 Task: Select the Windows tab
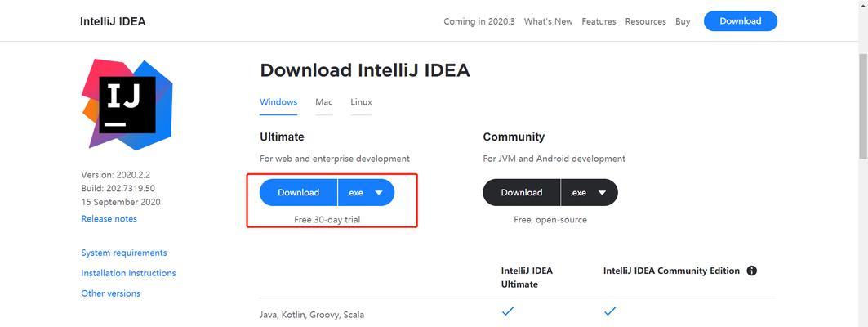[x=278, y=102]
